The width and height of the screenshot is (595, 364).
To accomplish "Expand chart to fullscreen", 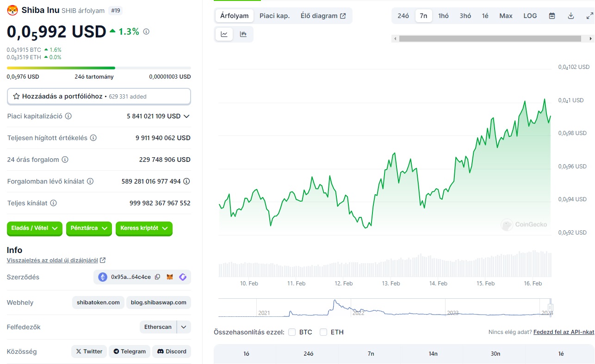I will coord(589,16).
